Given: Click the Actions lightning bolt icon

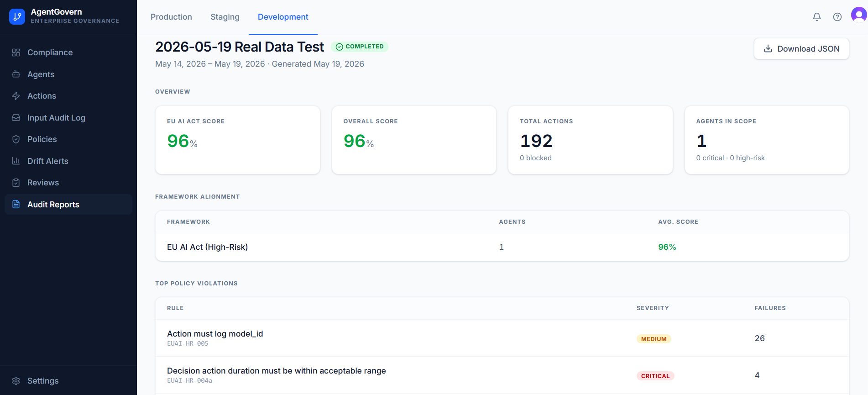Looking at the screenshot, I should click(x=16, y=96).
